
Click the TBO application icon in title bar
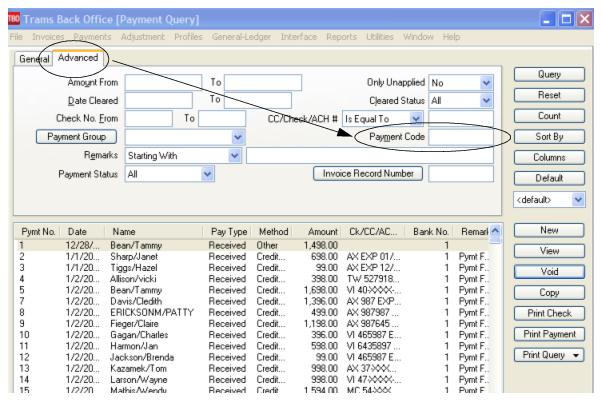[x=14, y=18]
